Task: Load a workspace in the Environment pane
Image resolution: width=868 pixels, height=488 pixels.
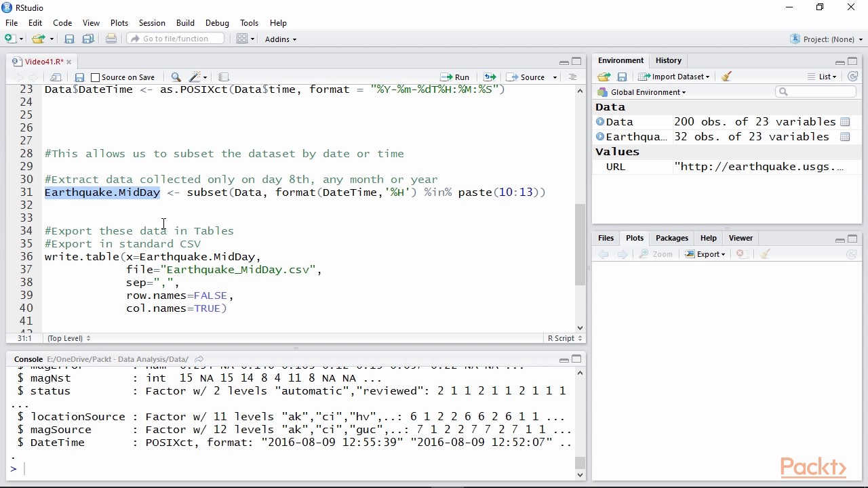Action: pos(604,77)
